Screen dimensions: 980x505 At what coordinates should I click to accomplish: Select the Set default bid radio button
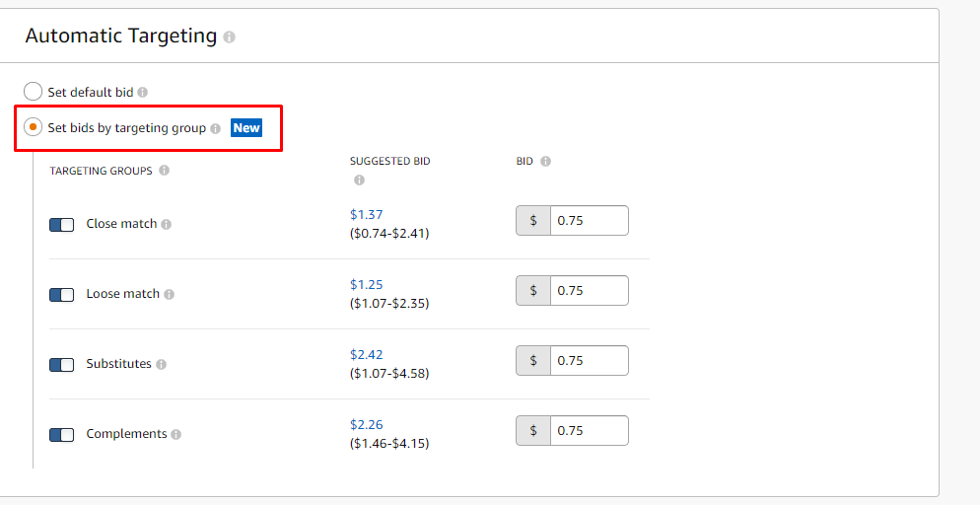[34, 92]
